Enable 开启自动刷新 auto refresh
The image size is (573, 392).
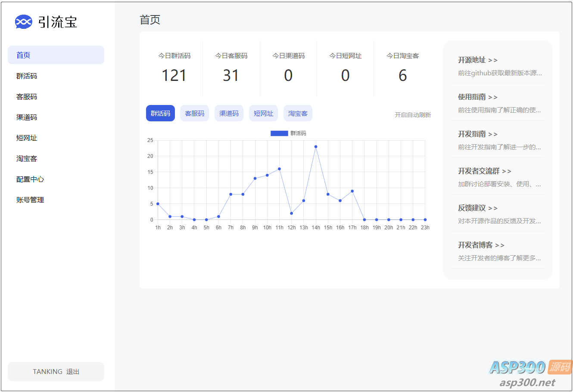point(413,115)
